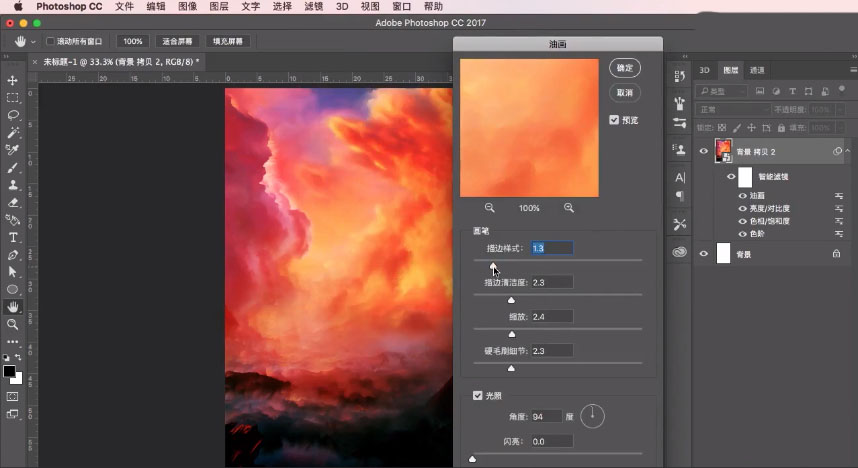Switch to the 通道 tab
Screen dimensions: 858x468
(x=757, y=70)
